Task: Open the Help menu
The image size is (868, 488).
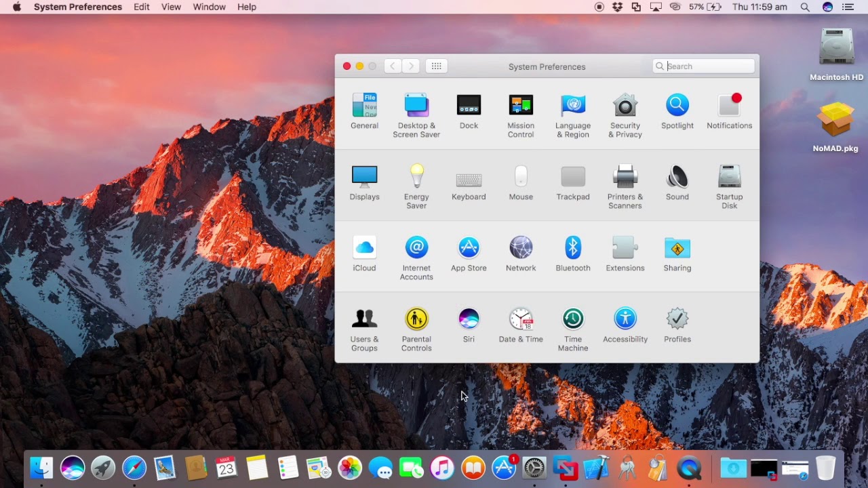Action: [247, 7]
